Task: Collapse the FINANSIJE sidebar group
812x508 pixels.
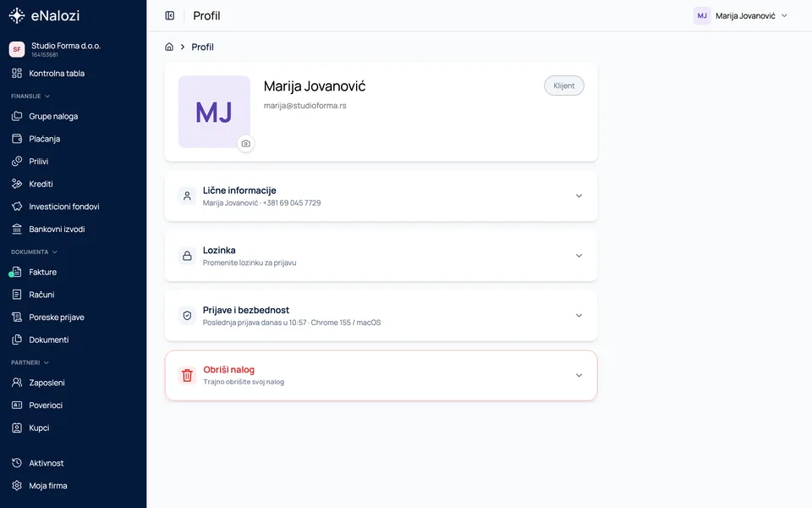Action: point(30,96)
